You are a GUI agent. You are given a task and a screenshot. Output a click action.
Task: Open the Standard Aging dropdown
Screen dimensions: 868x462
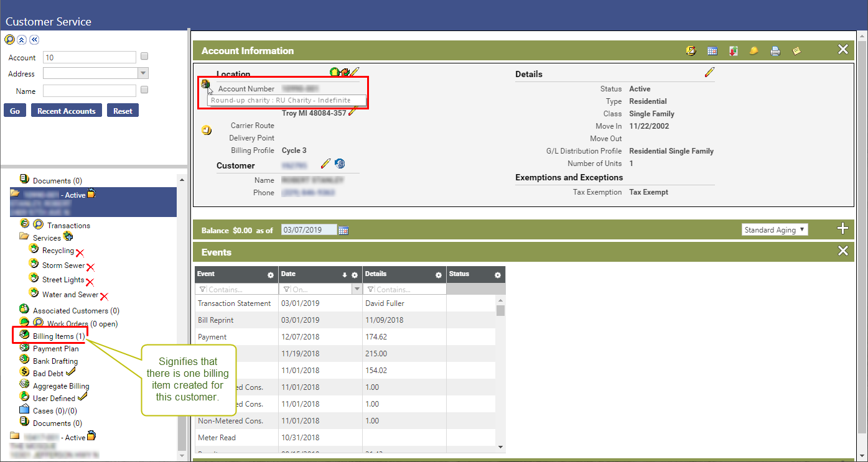(775, 229)
